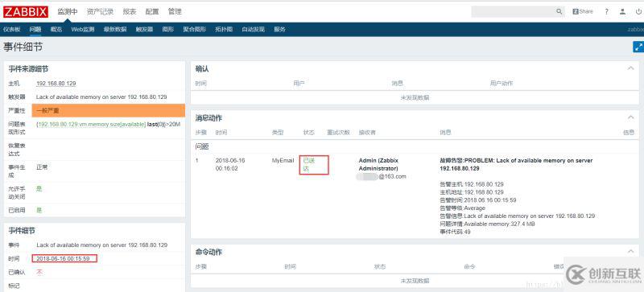The width and height of the screenshot is (644, 292).
Task: Click the search magnifier icon
Action: [559, 11]
